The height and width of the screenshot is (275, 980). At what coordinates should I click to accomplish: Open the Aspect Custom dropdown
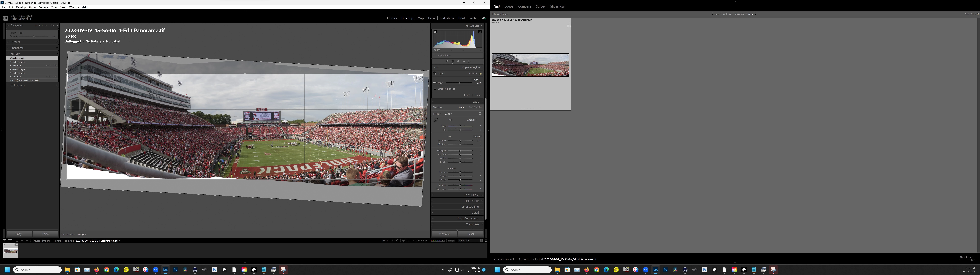coord(472,74)
